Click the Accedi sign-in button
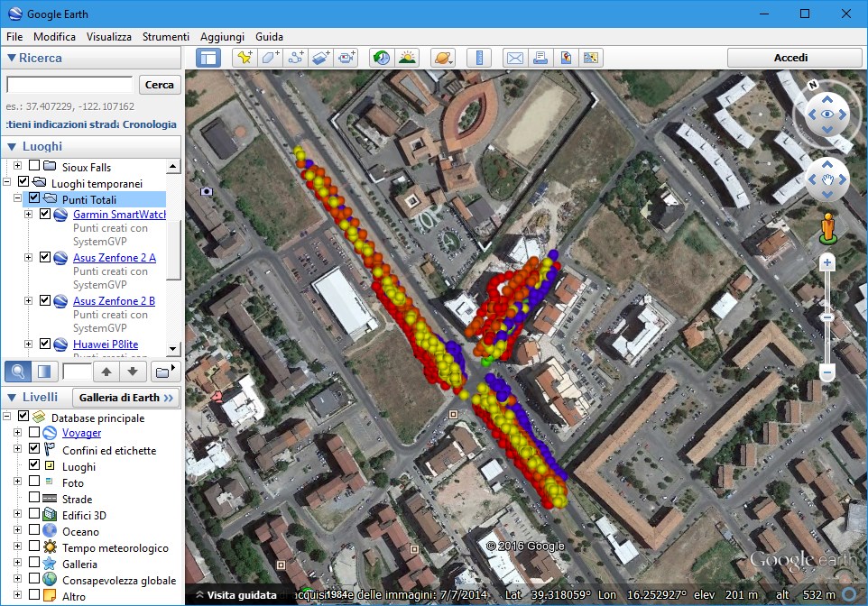 [x=794, y=58]
